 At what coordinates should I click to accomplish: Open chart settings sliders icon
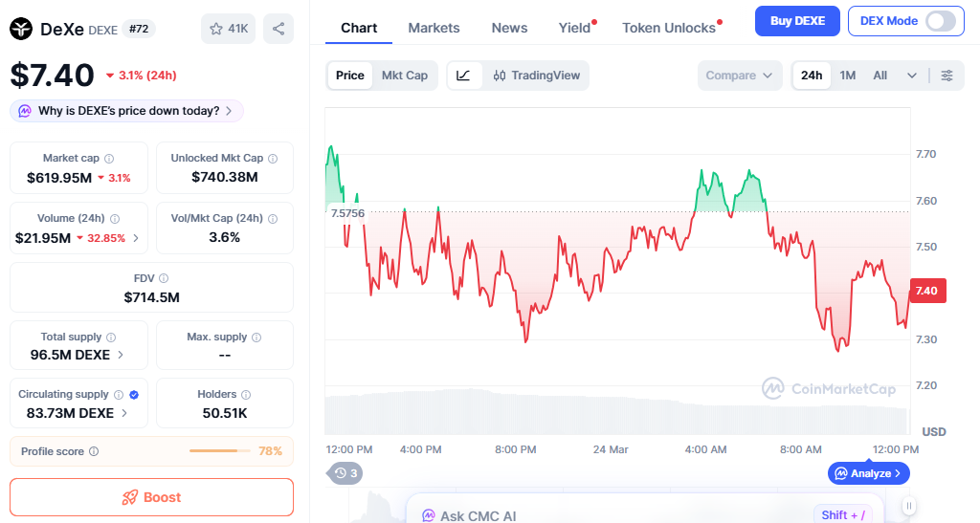[947, 76]
